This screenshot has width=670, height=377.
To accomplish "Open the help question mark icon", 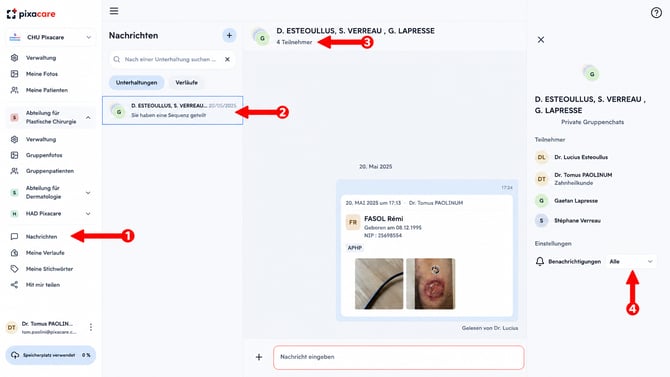I will [656, 13].
